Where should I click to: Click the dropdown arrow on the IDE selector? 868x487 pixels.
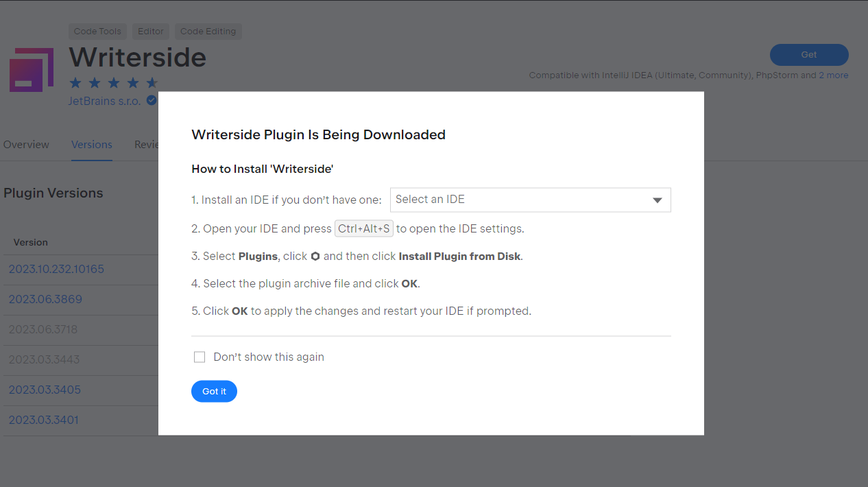(657, 200)
